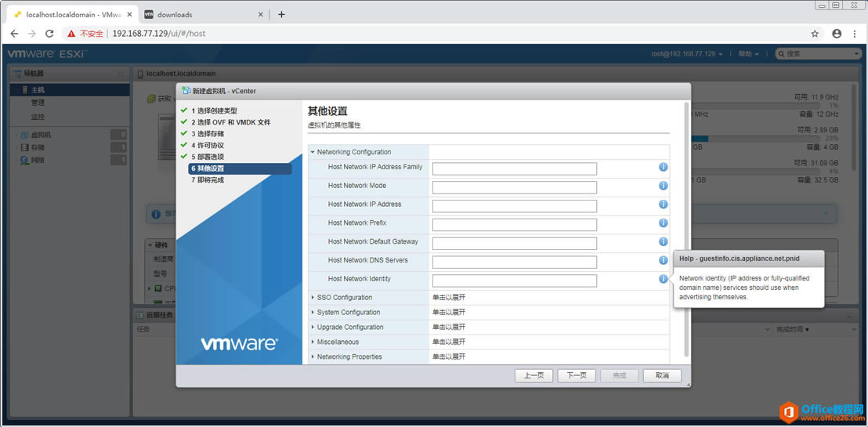The image size is (868, 427).
Task: Click the insecure warning icon in address bar
Action: point(71,34)
